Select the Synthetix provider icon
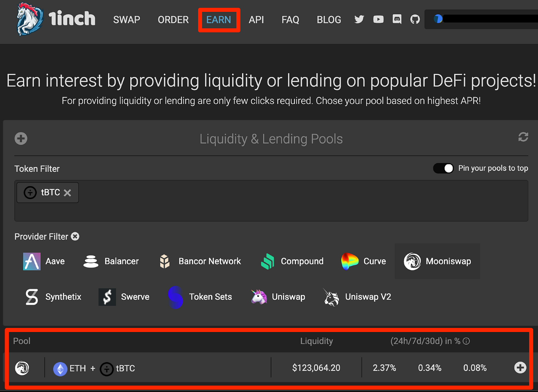The image size is (538, 392). tap(32, 297)
